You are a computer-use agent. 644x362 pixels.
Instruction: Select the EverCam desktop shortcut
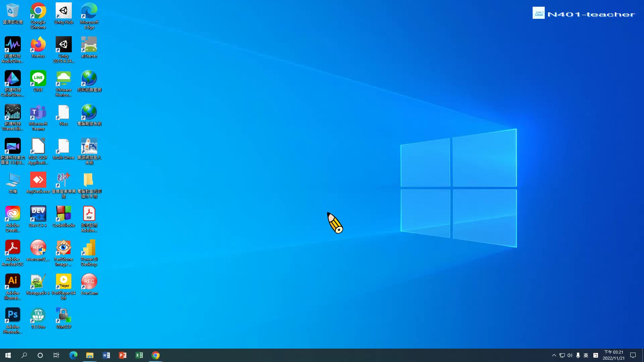89,285
